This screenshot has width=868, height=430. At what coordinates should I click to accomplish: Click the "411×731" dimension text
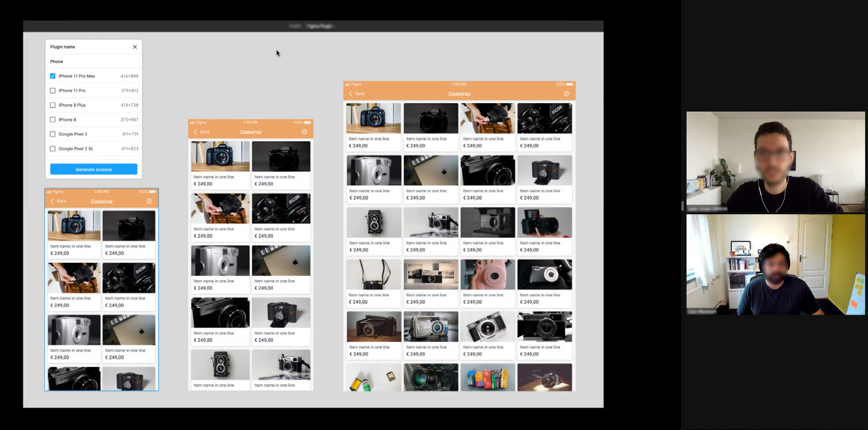click(130, 134)
